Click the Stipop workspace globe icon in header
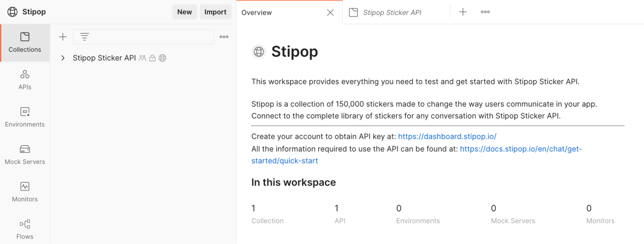644x244 pixels. click(13, 12)
